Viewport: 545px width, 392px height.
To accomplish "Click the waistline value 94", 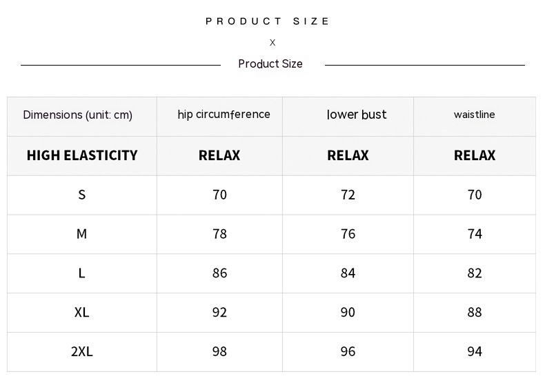I will (x=474, y=352).
